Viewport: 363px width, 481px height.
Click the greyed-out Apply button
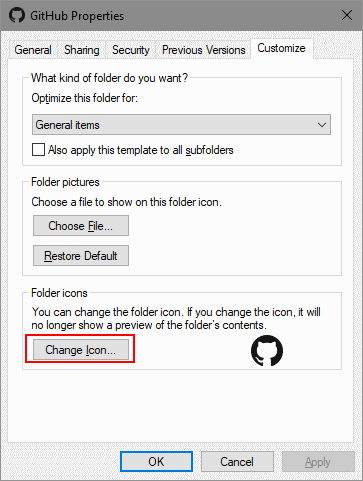[318, 462]
